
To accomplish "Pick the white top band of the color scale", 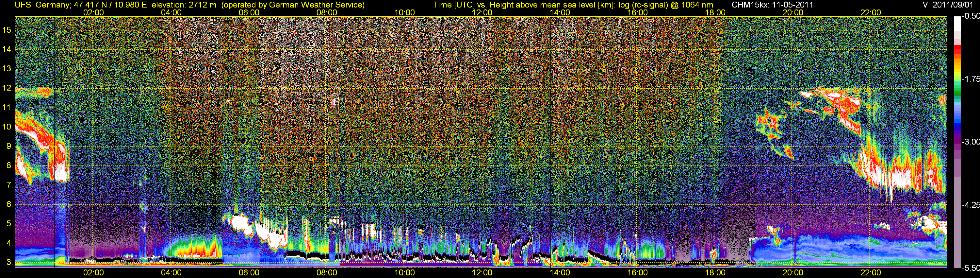I will click(957, 24).
